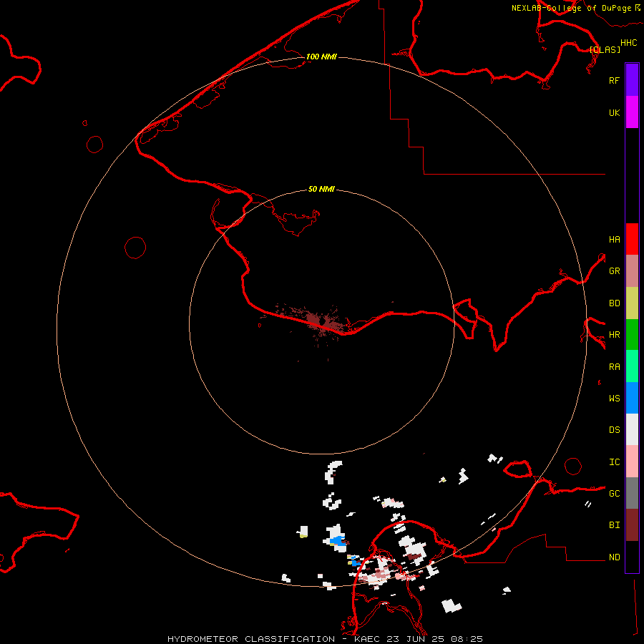The image size is (644, 644).
Task: Click the NEXLAB-College of DuPage credit text
Action: [571, 8]
